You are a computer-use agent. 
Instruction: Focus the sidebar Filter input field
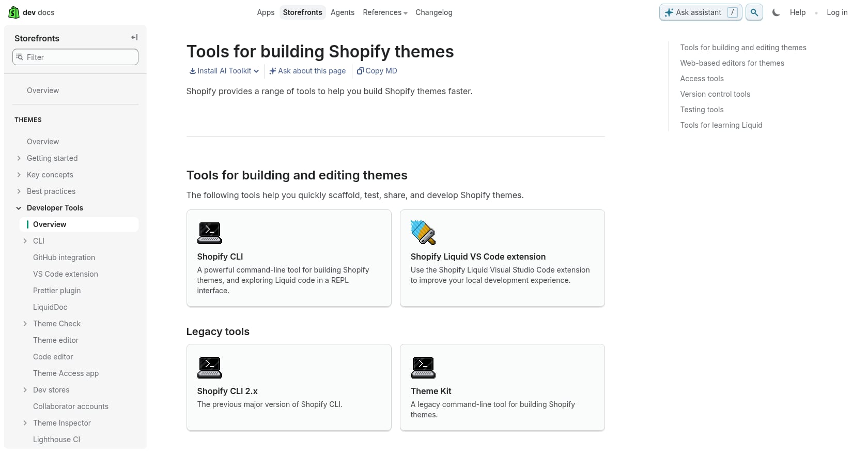click(x=75, y=57)
